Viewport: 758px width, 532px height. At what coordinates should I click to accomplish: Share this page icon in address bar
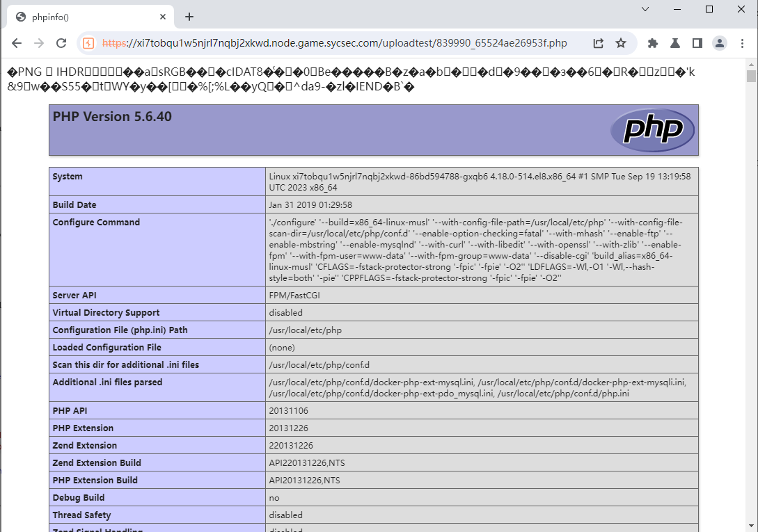599,43
